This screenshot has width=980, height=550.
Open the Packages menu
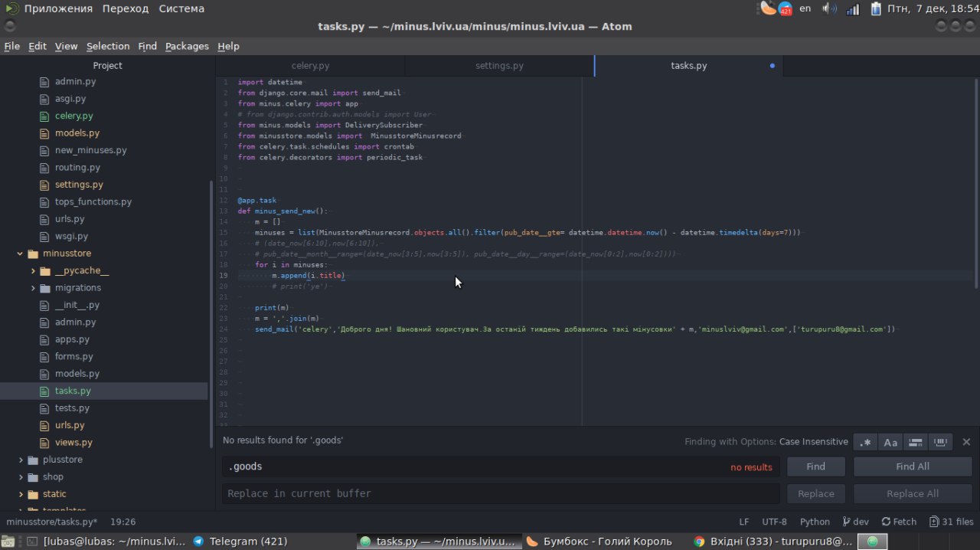tap(187, 46)
